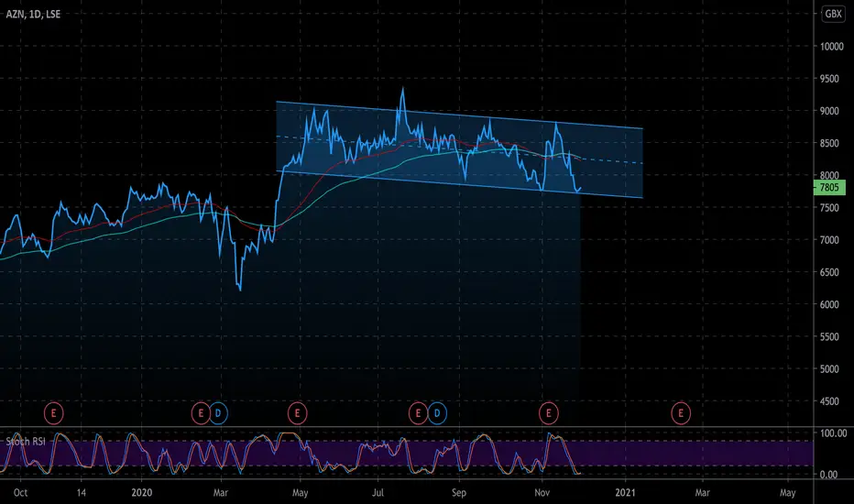Click the GBX currency button
The height and width of the screenshot is (504, 854).
(x=833, y=14)
